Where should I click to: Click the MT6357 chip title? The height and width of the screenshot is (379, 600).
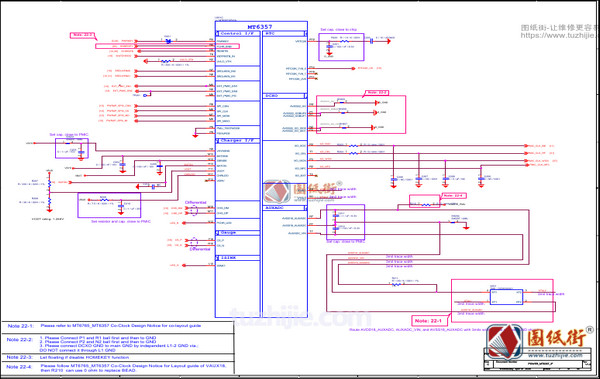pyautogui.click(x=260, y=27)
